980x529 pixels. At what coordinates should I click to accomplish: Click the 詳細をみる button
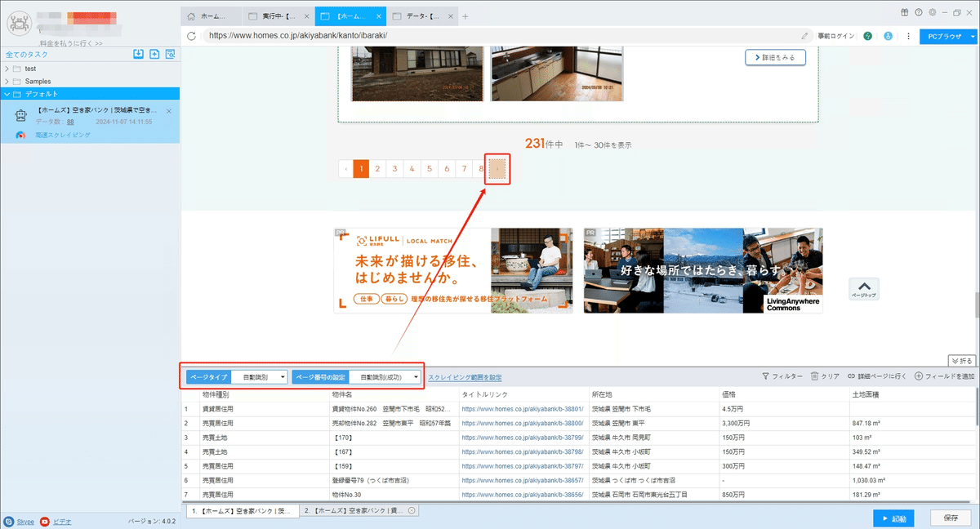[x=775, y=57]
